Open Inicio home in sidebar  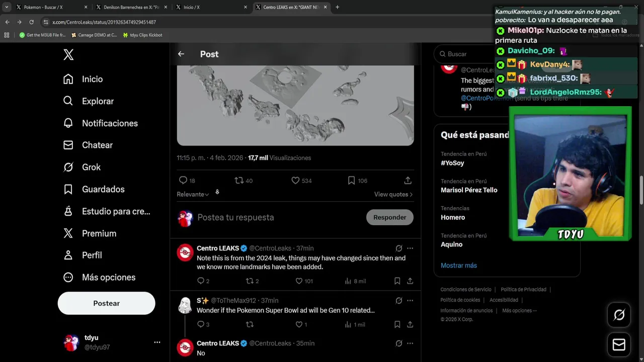[x=83, y=79]
